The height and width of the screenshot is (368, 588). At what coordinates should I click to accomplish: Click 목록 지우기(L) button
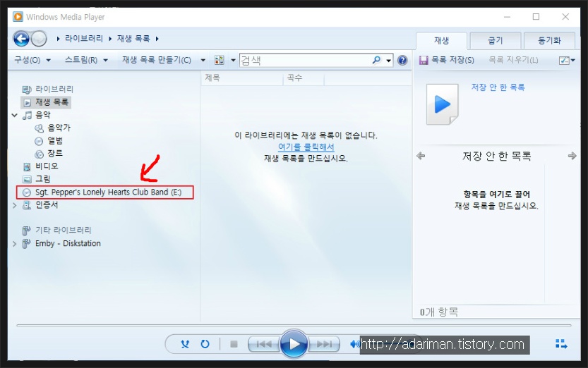coord(513,60)
